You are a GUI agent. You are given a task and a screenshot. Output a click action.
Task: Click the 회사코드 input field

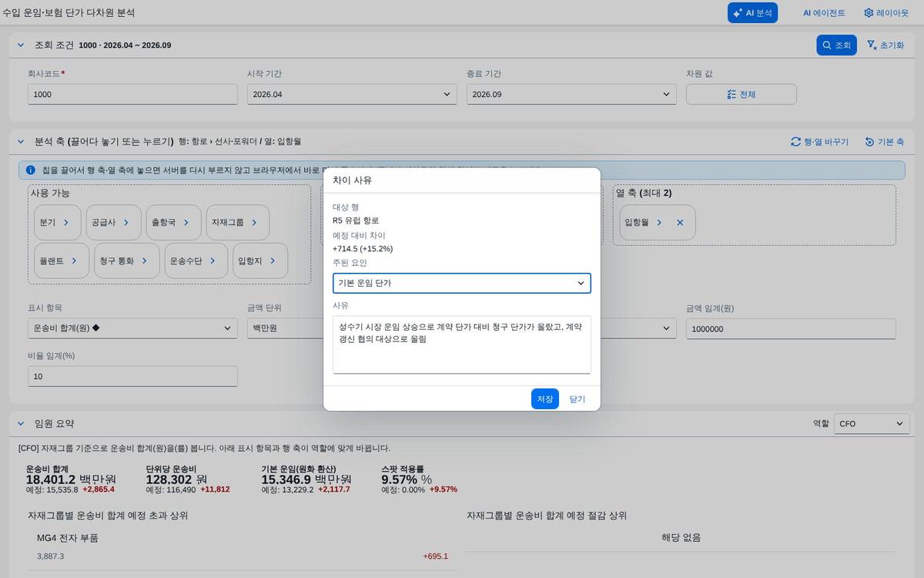(x=132, y=94)
